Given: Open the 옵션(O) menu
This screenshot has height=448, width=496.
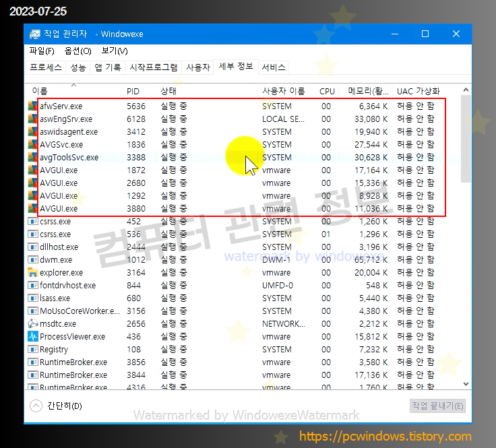Looking at the screenshot, I should [x=77, y=51].
